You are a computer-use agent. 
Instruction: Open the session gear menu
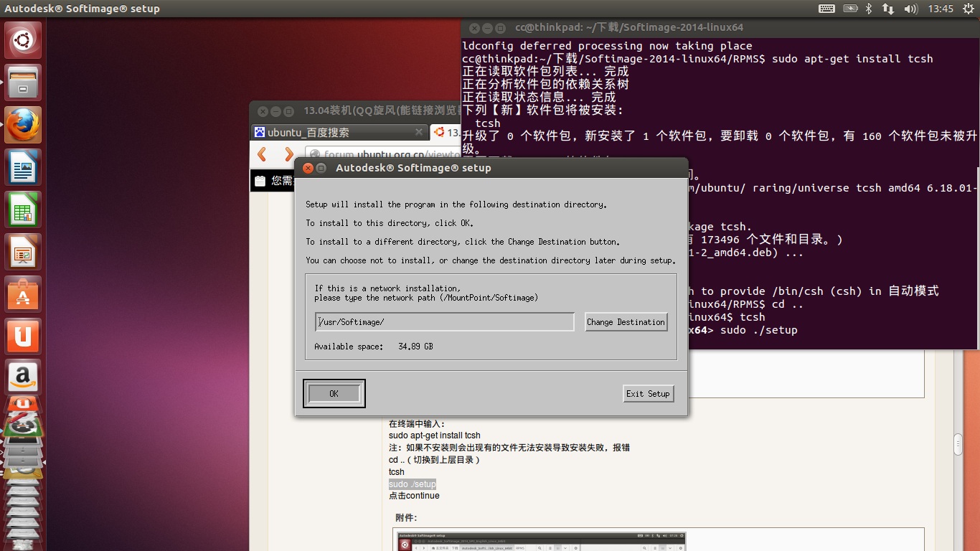coord(968,9)
